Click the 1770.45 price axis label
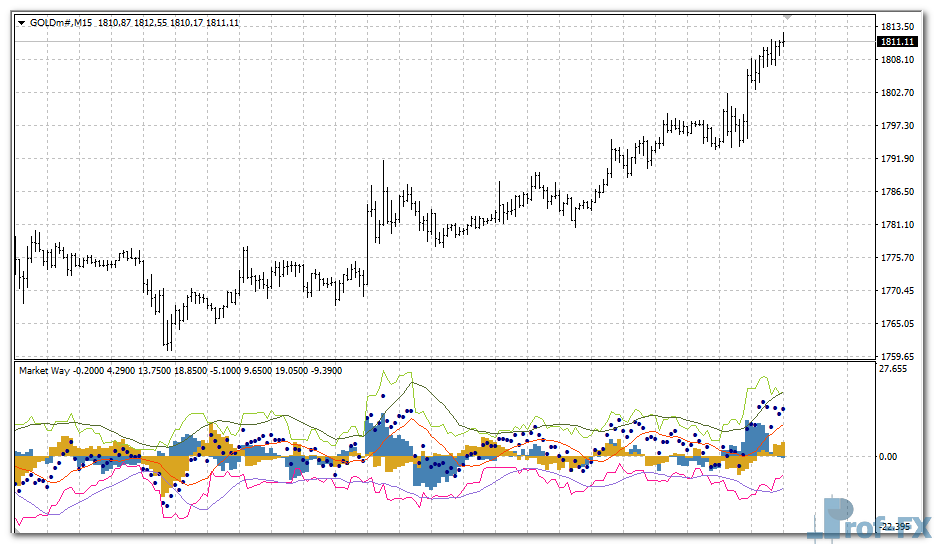Viewport: 934px width, 544px height. (897, 290)
